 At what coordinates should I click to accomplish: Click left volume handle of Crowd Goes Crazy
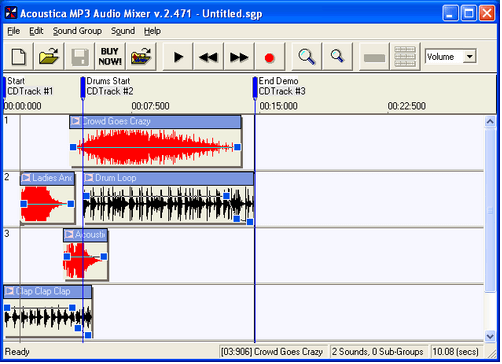point(73,147)
